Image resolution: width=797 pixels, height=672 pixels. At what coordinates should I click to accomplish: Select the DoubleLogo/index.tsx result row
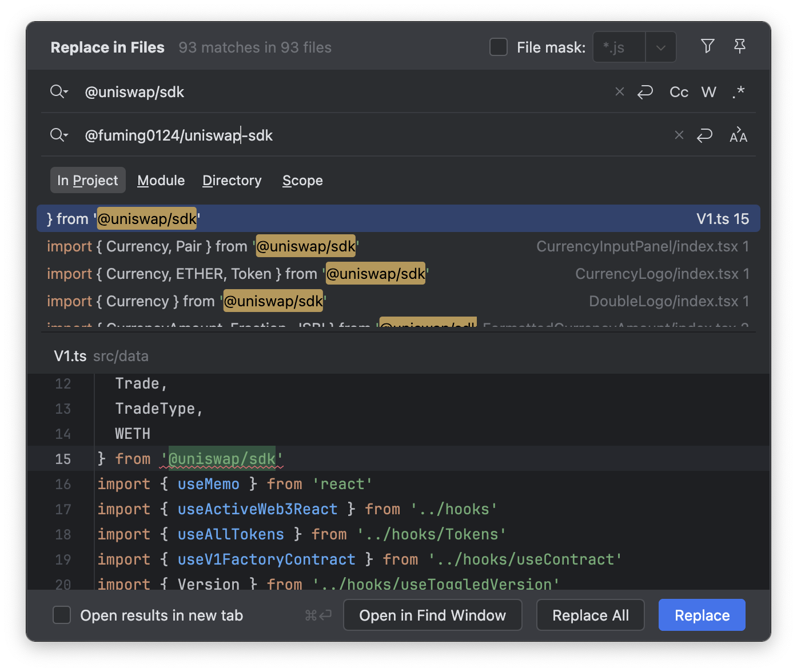pyautogui.click(x=398, y=301)
